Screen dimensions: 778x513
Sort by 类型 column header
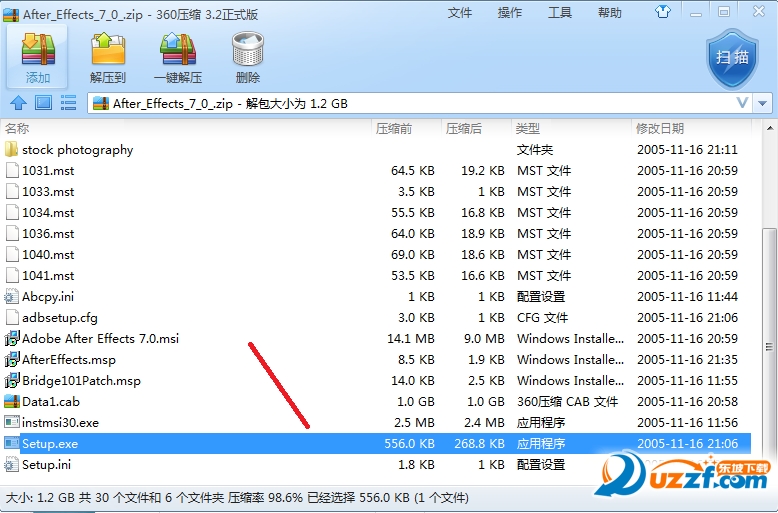571,128
